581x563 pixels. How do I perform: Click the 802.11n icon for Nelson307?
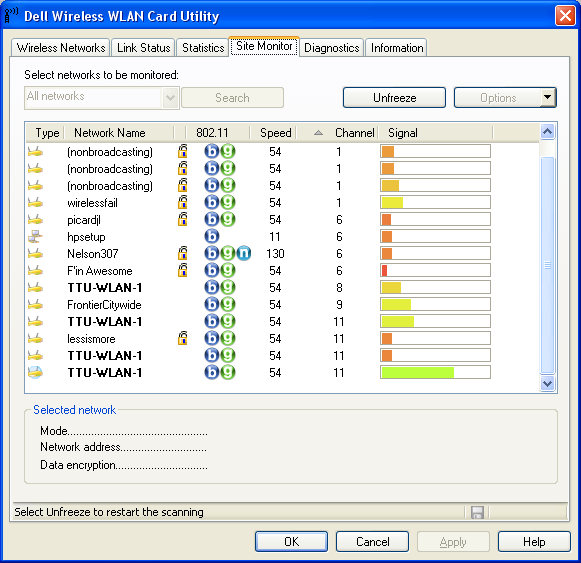point(244,253)
